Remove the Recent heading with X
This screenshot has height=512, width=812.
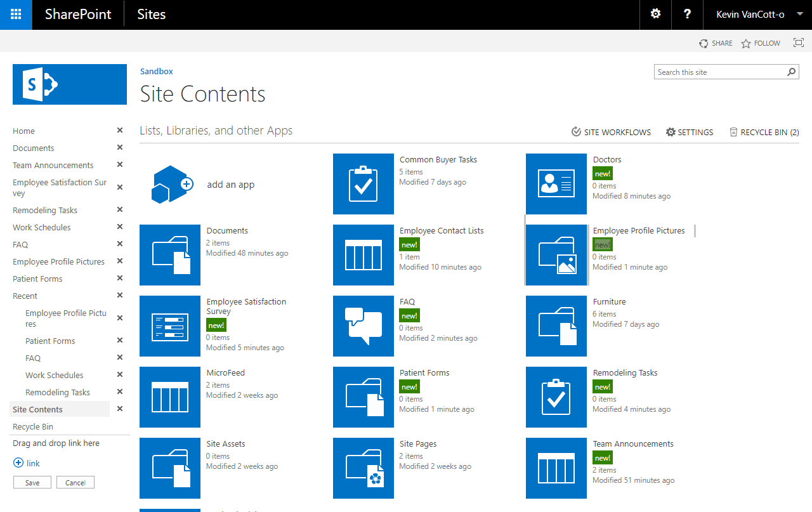click(120, 295)
